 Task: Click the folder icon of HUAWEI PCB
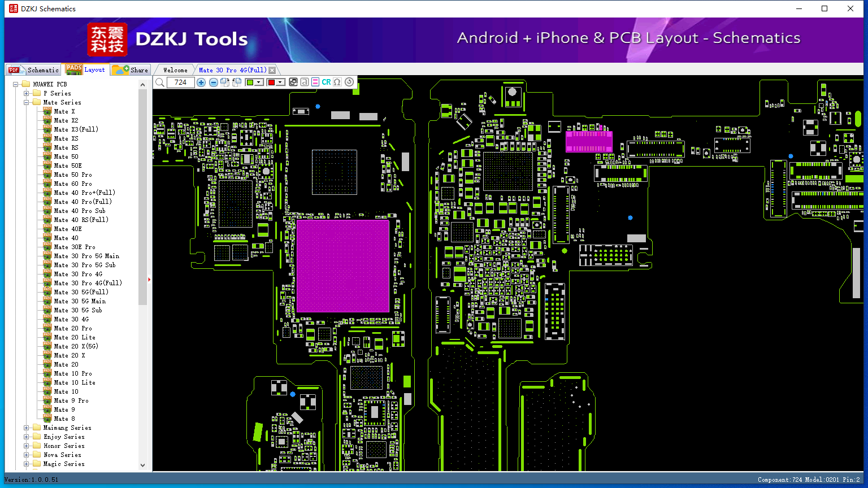pyautogui.click(x=26, y=85)
